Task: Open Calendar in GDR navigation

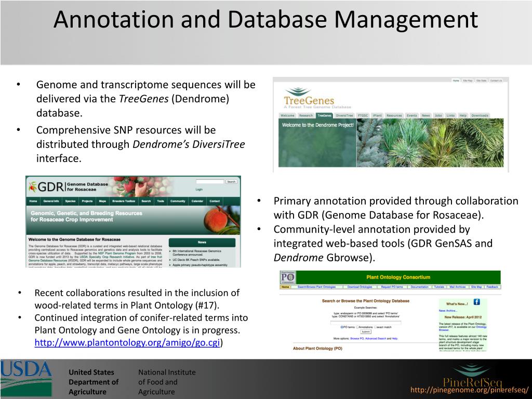Action: [197, 201]
